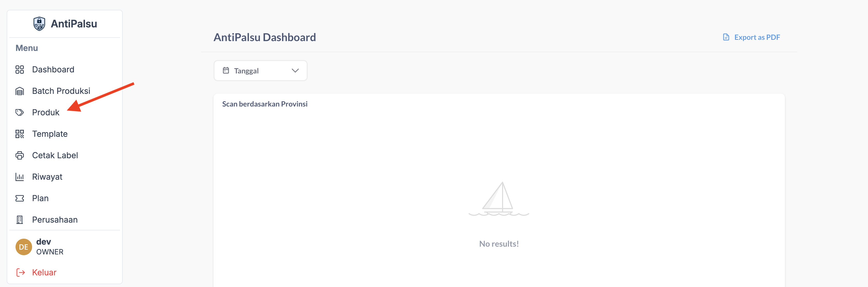
Task: Click the Riwayat bar chart icon
Action: point(20,177)
